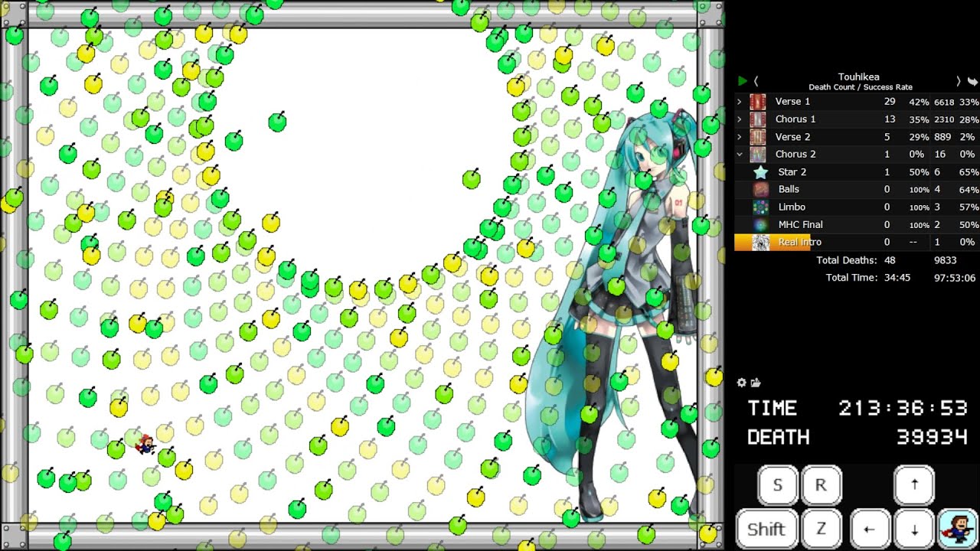Click Chorus 1 total deaths 2310
The width and height of the screenshot is (980, 551).
click(x=944, y=119)
